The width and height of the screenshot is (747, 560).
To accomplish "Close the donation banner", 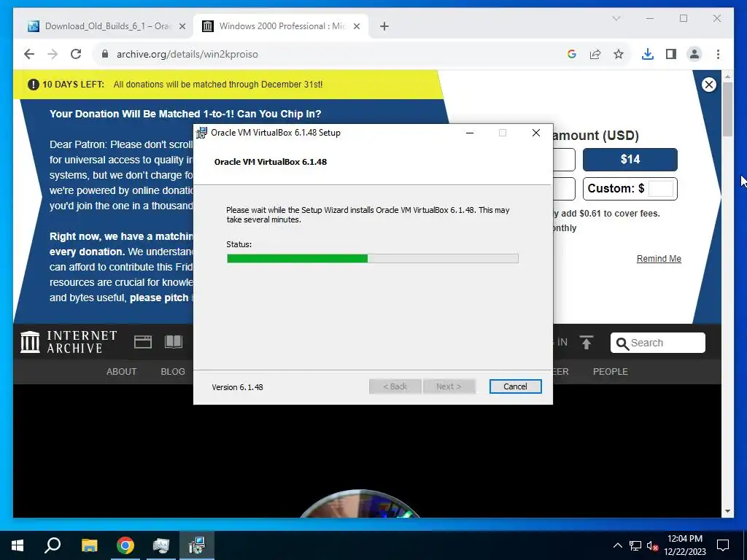I will coord(709,85).
